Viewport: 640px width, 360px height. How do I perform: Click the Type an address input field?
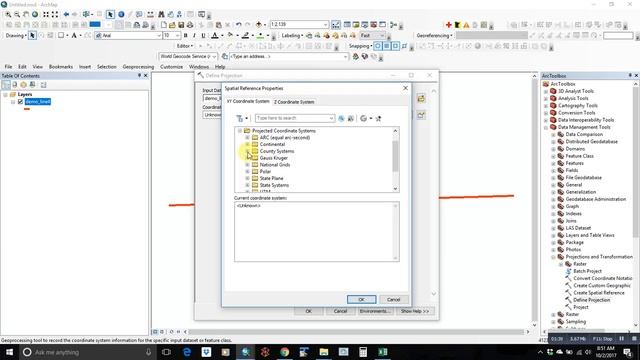pos(289,56)
